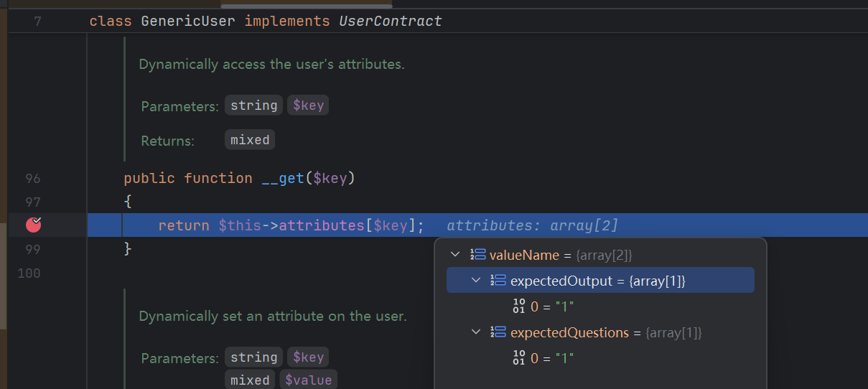Collapse the valueName node
This screenshot has height=389, width=868.
454,255
